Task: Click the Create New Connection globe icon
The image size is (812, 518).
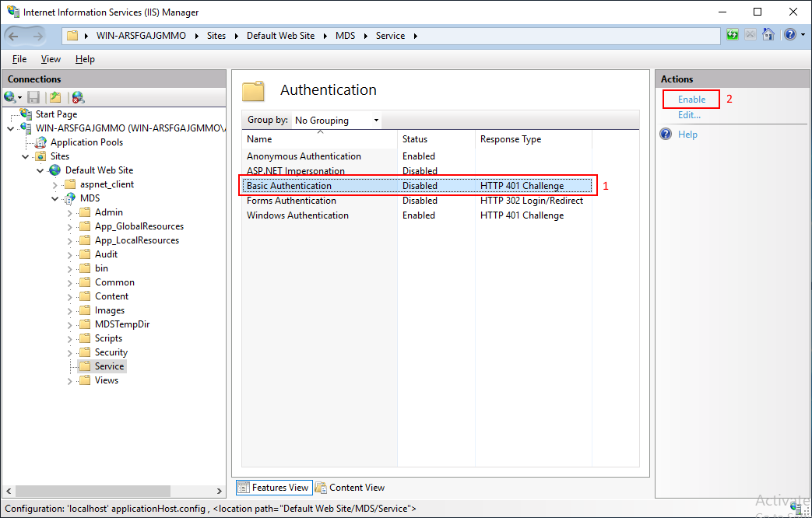Action: pos(9,97)
